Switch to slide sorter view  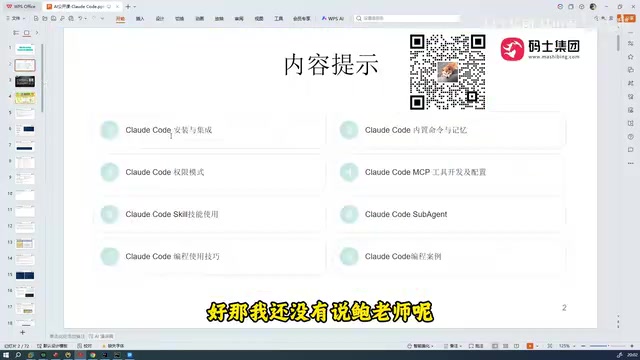click(x=506, y=346)
